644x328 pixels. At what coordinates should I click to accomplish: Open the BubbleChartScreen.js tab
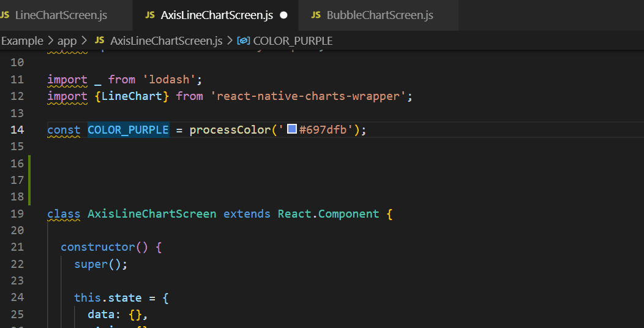click(x=379, y=15)
